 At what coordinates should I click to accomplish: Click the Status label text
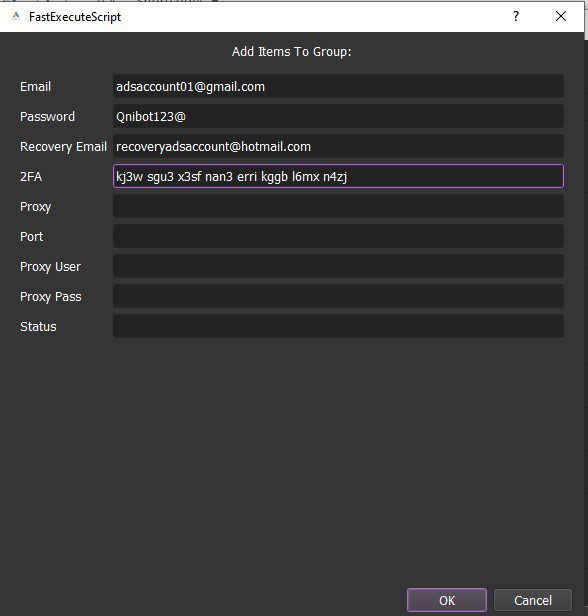tap(38, 327)
